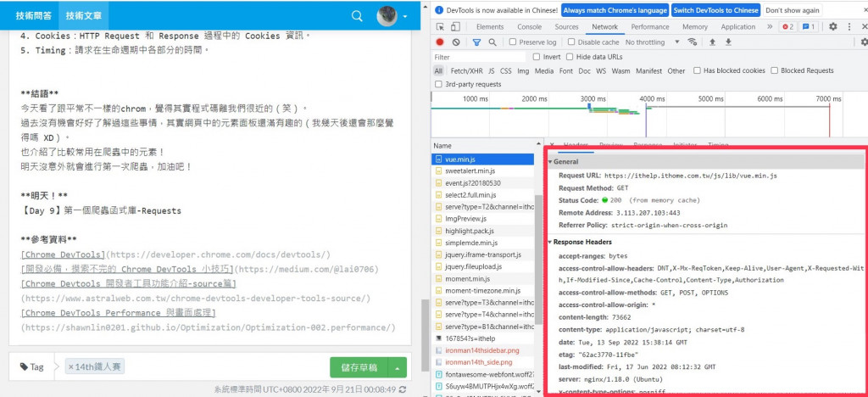Screen dimensions: 868x397
Task: Import HAR file upload arrow
Action: [712, 42]
